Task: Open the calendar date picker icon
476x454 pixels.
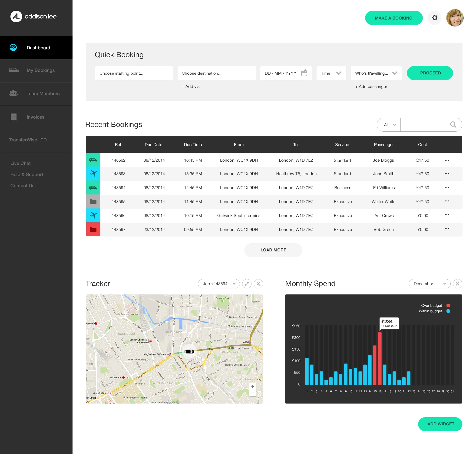Action: (304, 73)
